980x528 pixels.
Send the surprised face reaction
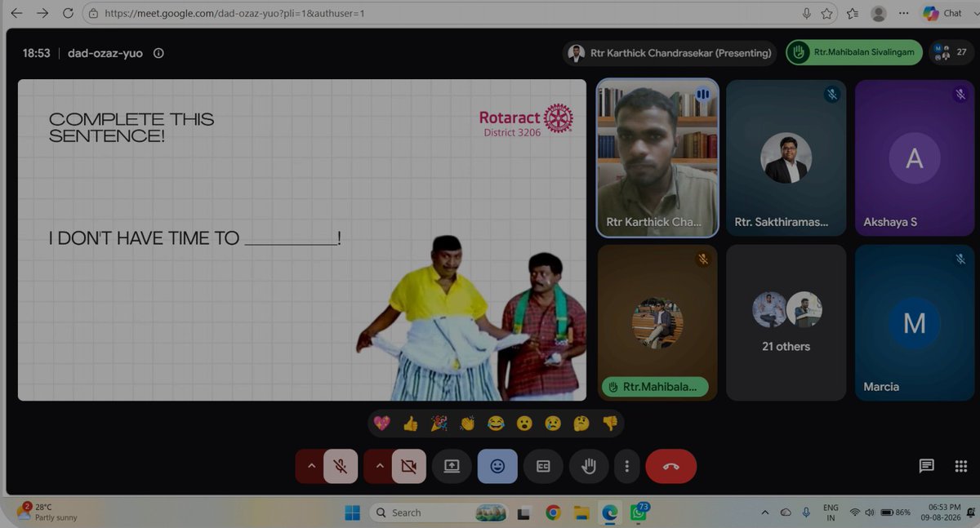point(524,423)
